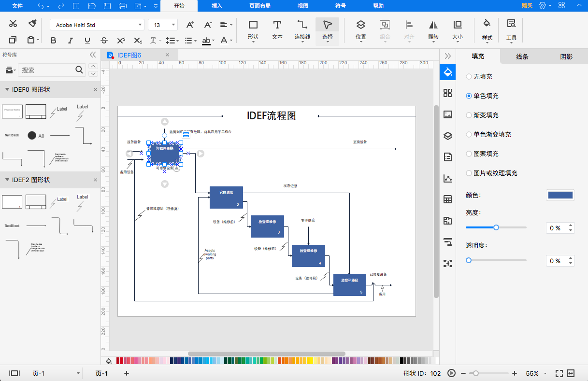Click the zoom in plus button

[x=515, y=373]
